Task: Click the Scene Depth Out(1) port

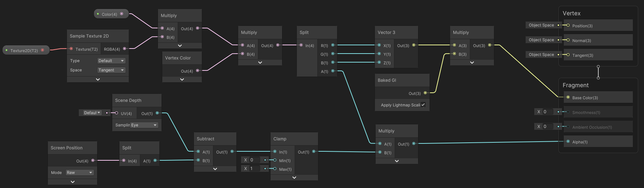Action: tap(157, 113)
